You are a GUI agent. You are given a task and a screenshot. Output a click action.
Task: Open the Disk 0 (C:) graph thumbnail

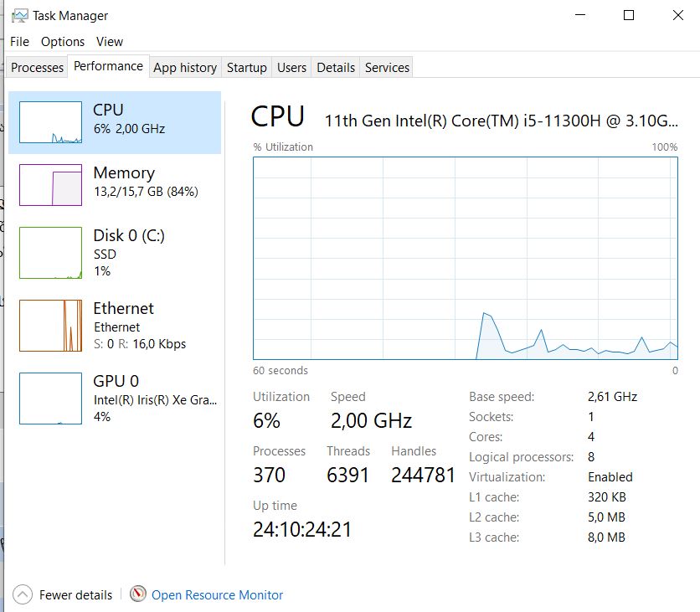pyautogui.click(x=51, y=252)
